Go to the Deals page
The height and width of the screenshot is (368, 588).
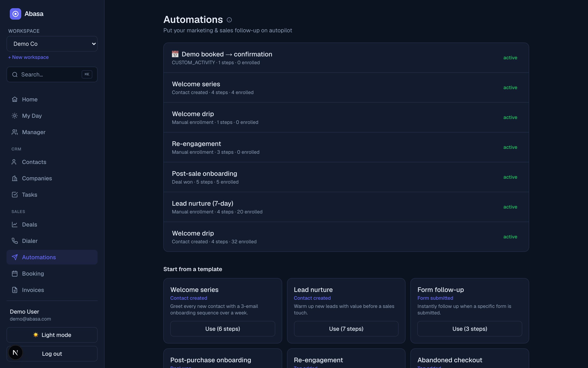[52, 224]
